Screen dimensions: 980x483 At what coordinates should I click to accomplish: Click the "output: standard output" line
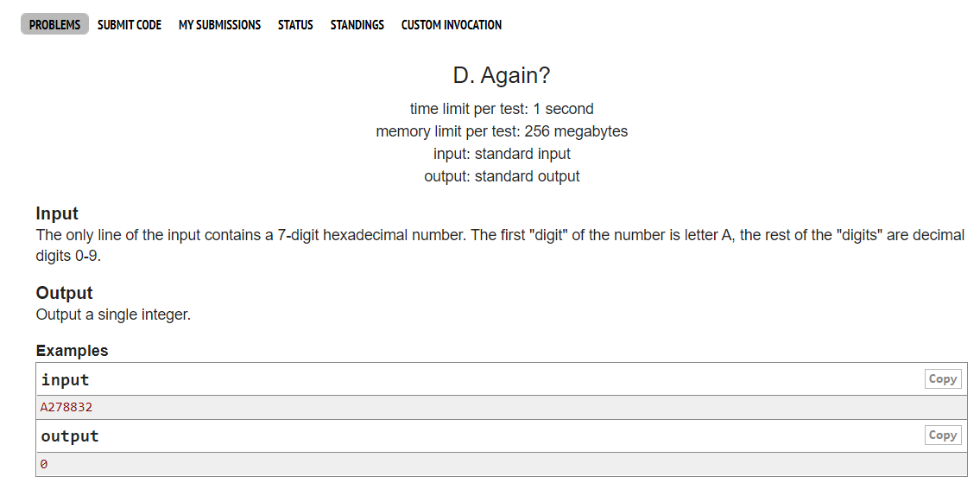(x=502, y=176)
